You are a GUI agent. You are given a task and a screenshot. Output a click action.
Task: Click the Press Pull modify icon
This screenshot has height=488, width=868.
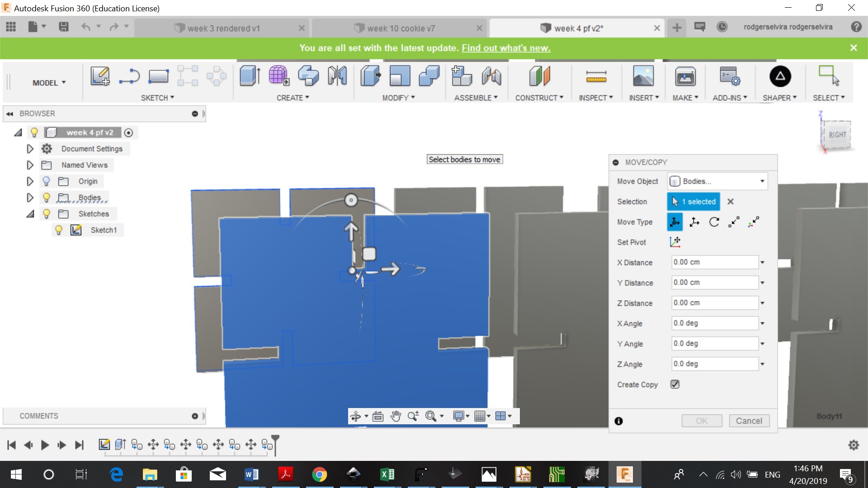[x=371, y=76]
